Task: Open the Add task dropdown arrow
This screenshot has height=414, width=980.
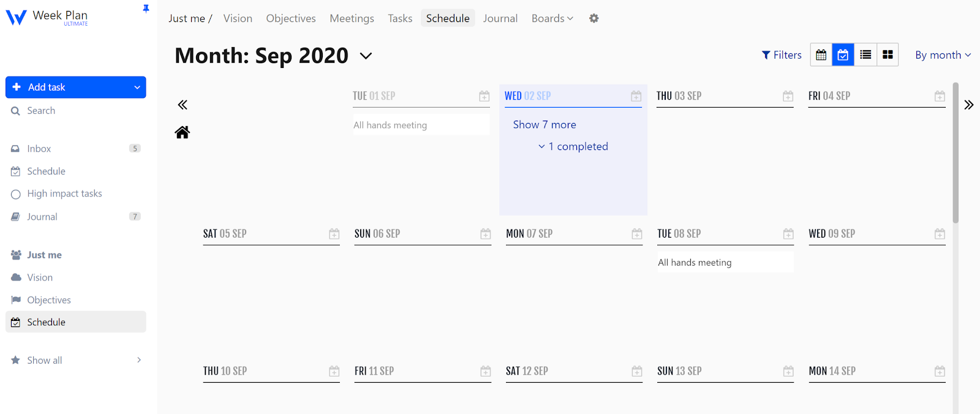Action: click(x=137, y=88)
